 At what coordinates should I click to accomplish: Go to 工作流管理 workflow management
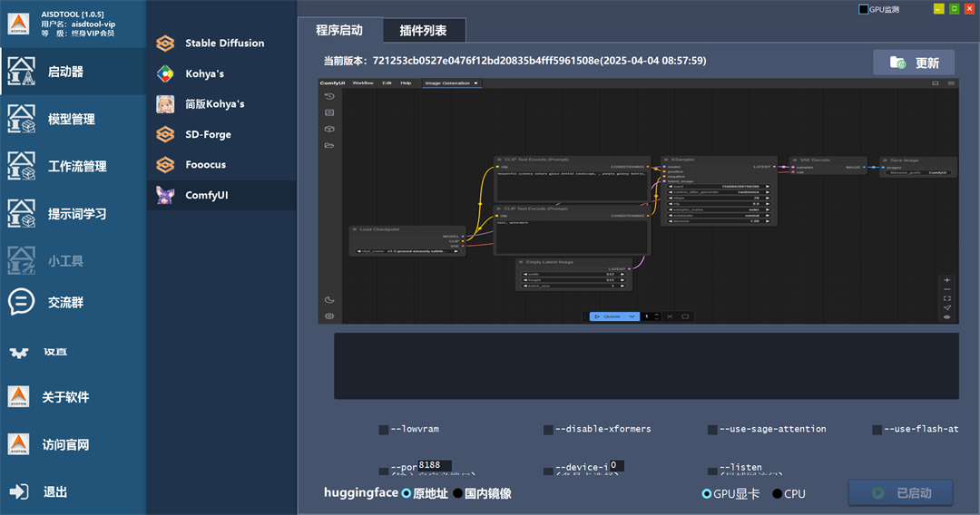(x=76, y=166)
